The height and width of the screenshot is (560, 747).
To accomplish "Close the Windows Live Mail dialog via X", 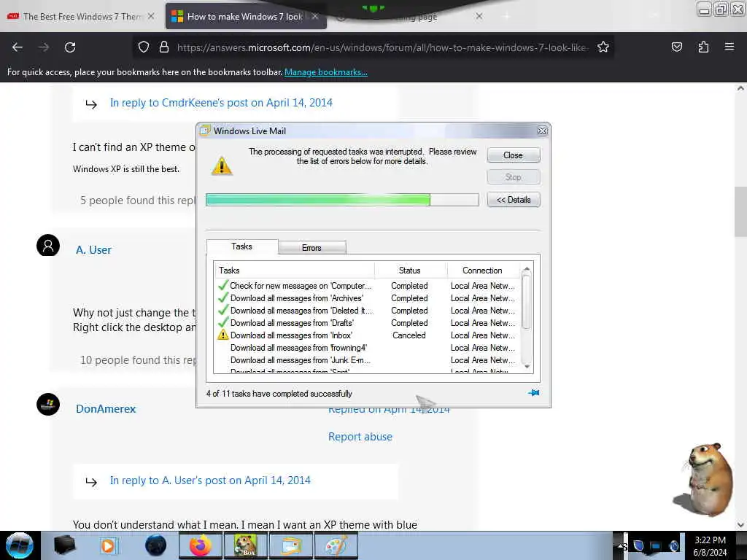I will [542, 131].
